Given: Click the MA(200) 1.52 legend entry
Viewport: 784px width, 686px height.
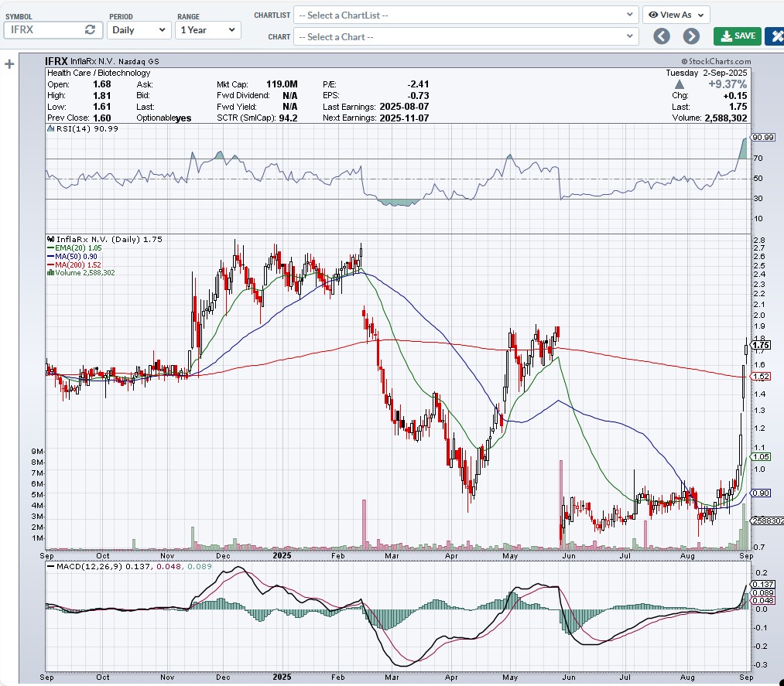Looking at the screenshot, I should pyautogui.click(x=74, y=265).
